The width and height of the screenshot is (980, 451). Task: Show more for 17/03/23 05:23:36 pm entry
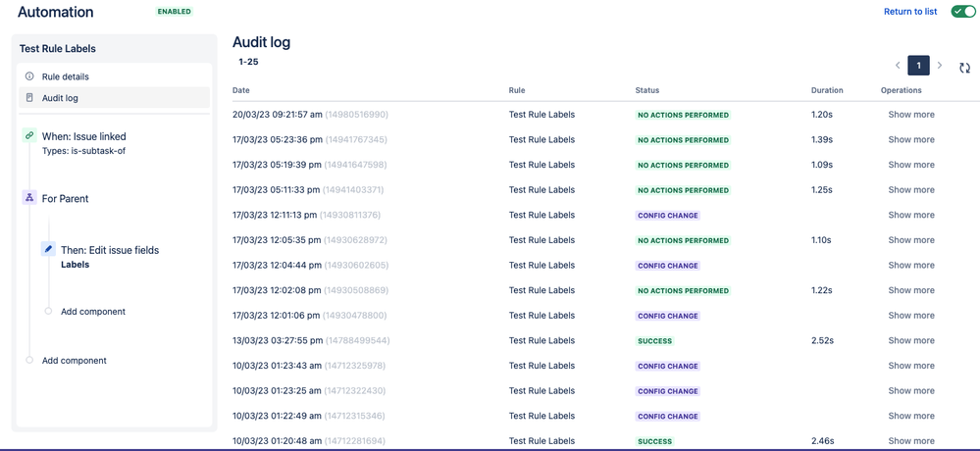[x=911, y=139]
